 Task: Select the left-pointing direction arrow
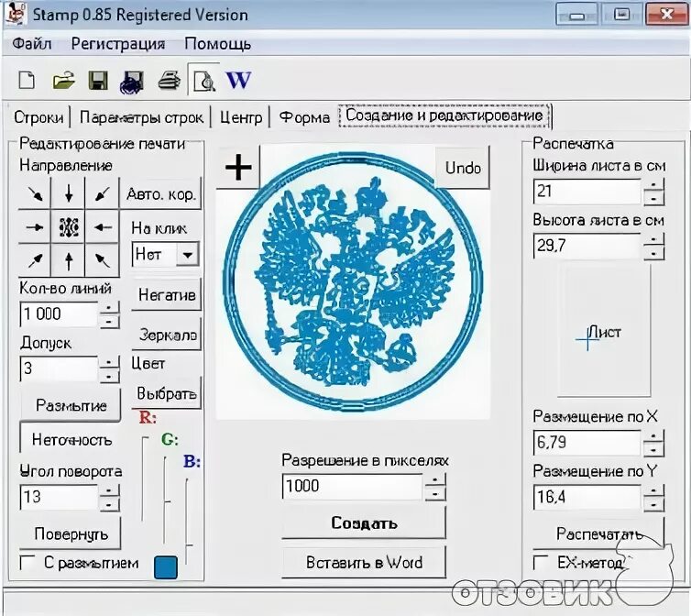pyautogui.click(x=103, y=227)
